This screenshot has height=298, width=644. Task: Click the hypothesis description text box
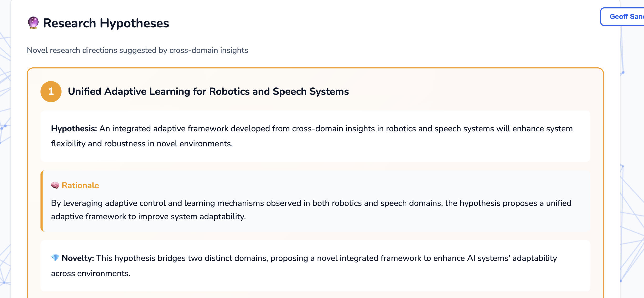(x=315, y=136)
